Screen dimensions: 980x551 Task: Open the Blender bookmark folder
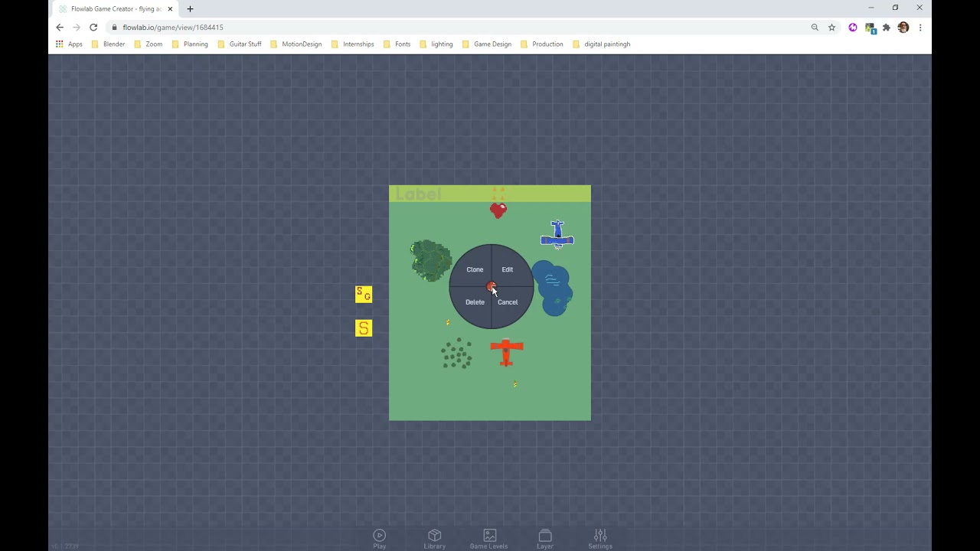(x=108, y=44)
